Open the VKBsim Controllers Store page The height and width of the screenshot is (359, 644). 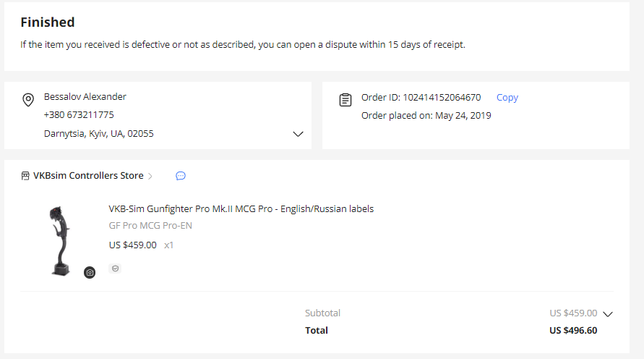coord(89,176)
